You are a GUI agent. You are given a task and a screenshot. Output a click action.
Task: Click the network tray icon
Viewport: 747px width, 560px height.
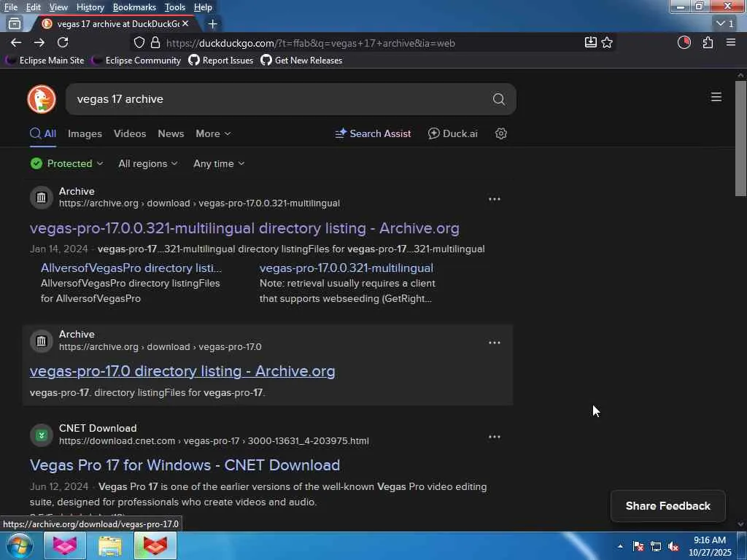pos(656,547)
